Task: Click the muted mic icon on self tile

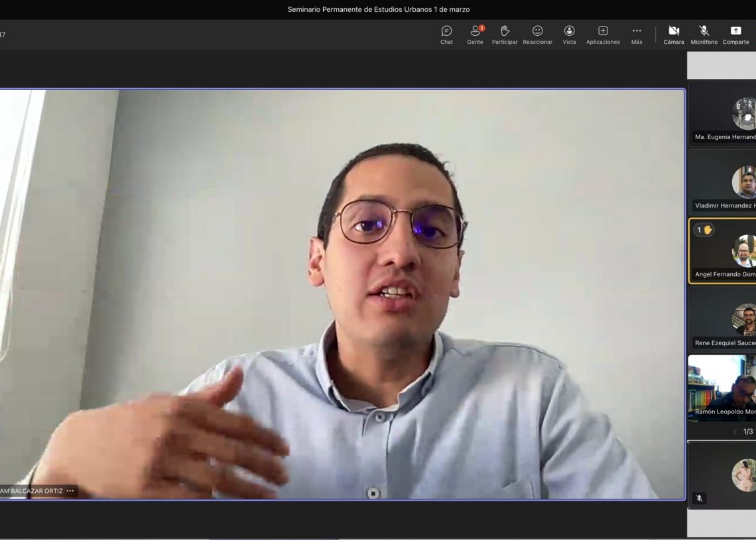Action: point(699,498)
